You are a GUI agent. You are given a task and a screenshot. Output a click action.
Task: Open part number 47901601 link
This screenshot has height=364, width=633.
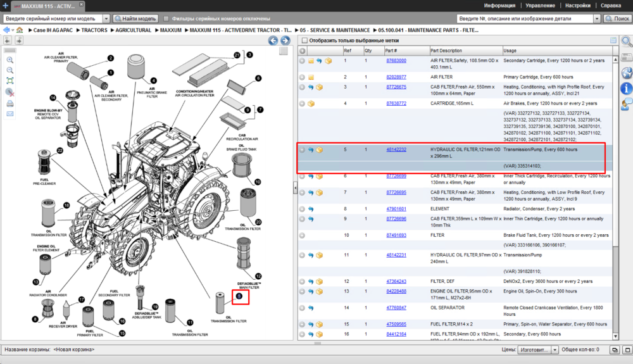[396, 209]
